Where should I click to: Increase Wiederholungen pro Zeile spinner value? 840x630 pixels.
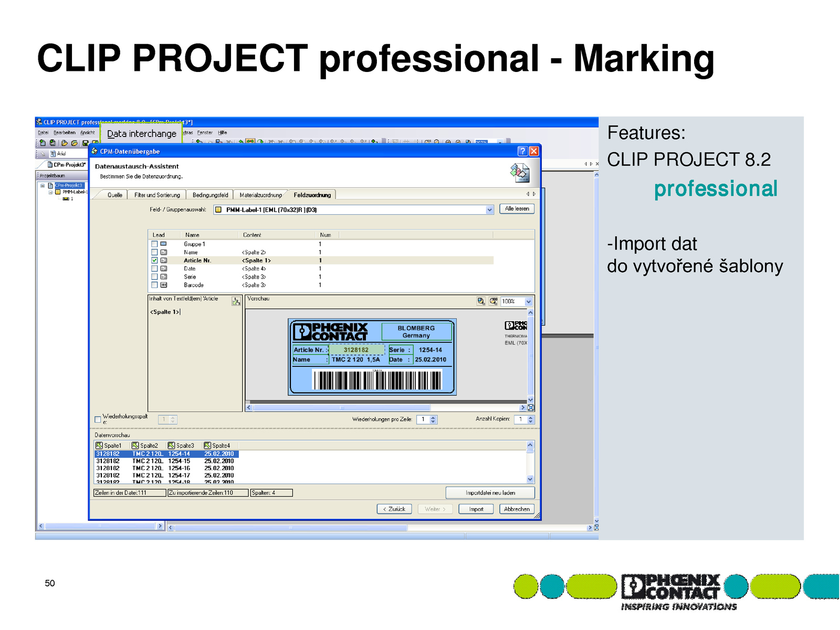click(x=433, y=417)
